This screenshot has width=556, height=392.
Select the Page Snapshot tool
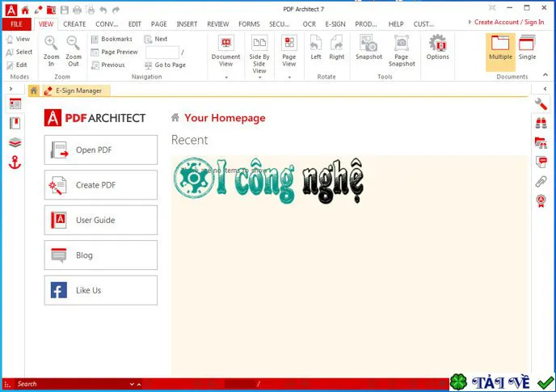(402, 50)
